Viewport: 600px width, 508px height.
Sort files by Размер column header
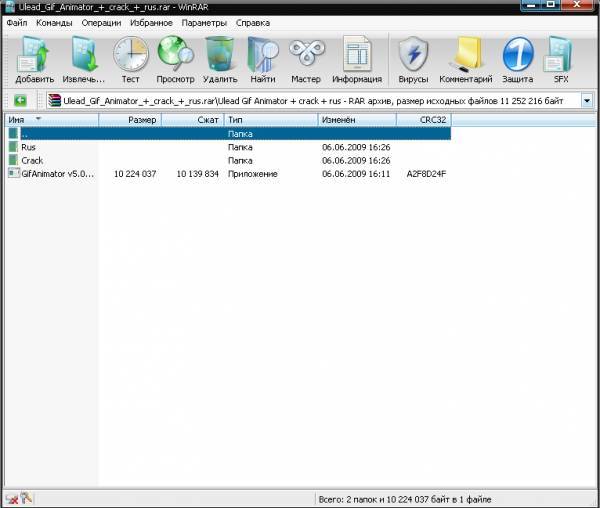pos(130,120)
